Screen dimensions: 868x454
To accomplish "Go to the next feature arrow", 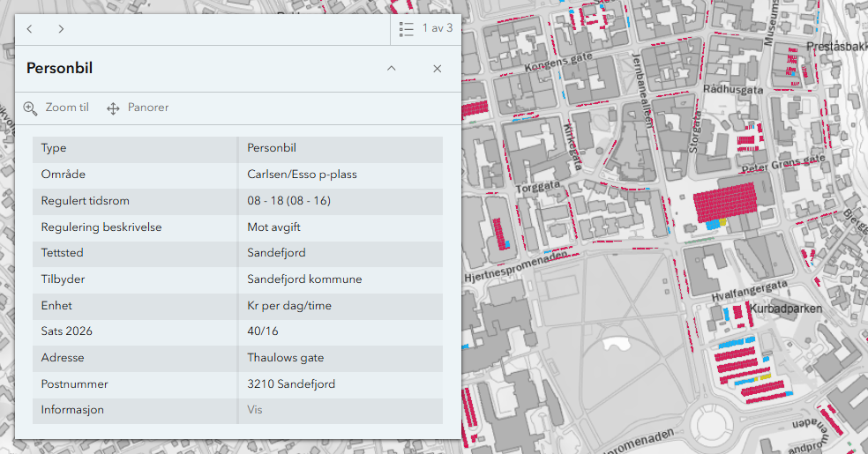I will pos(61,29).
